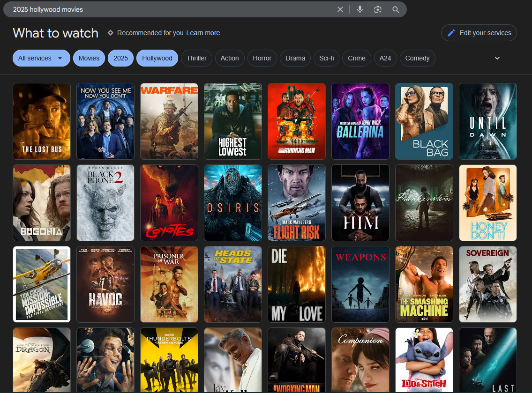Open the Weapons movie poster
532x393 pixels.
point(360,284)
